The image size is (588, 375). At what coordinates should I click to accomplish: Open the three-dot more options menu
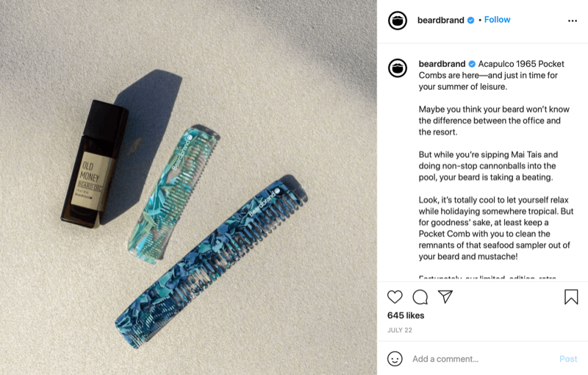(573, 21)
